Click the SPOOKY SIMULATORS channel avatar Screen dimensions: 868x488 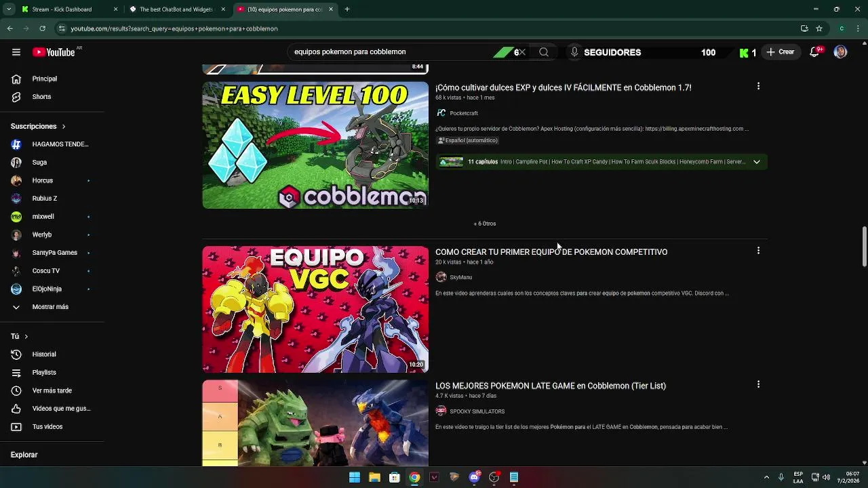pos(441,411)
